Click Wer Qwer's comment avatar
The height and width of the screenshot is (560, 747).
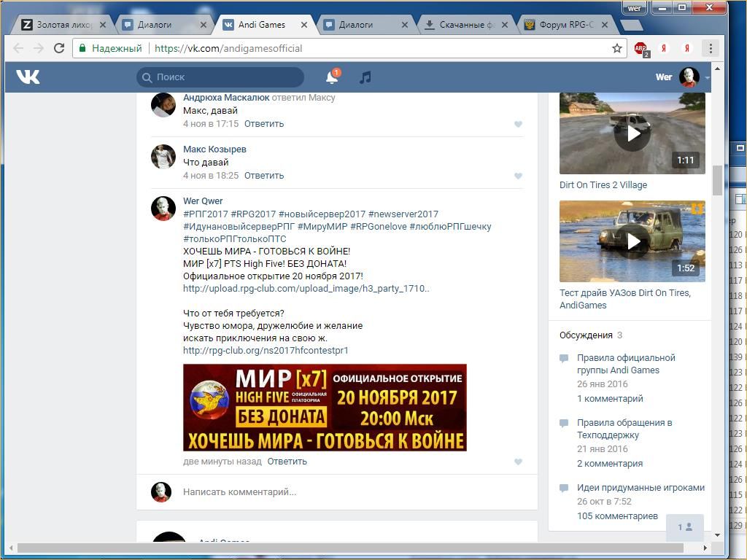pos(163,209)
